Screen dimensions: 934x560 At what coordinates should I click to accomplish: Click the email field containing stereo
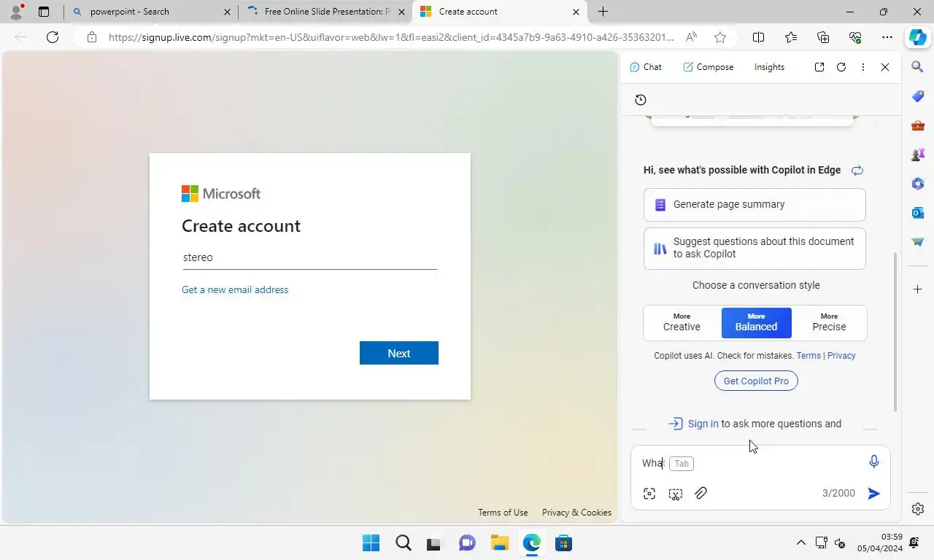click(309, 257)
